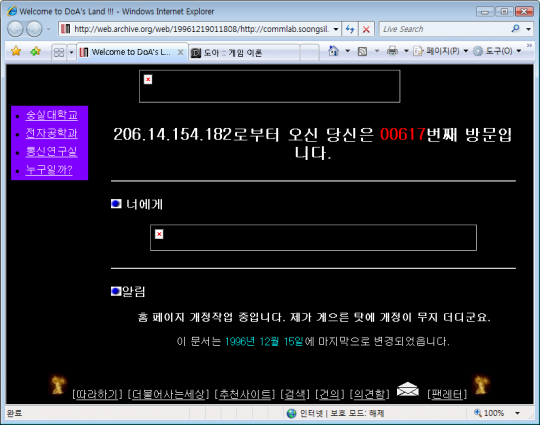Open the Quick Tabs view button
Viewport: 540px width, 425px height.
pos(59,52)
